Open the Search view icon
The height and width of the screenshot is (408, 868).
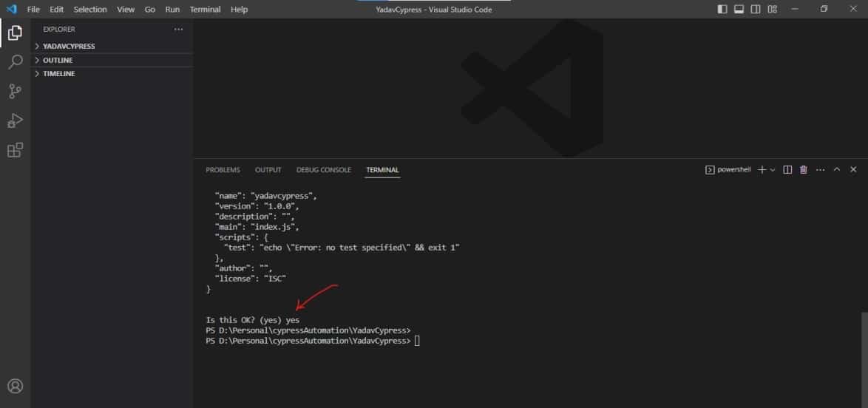pyautogui.click(x=15, y=62)
